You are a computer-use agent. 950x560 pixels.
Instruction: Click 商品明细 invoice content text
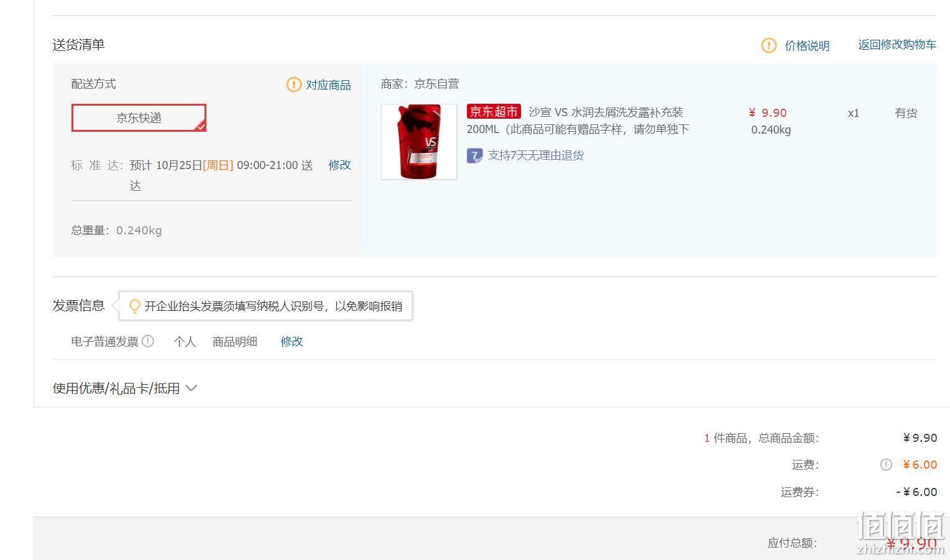tap(235, 341)
